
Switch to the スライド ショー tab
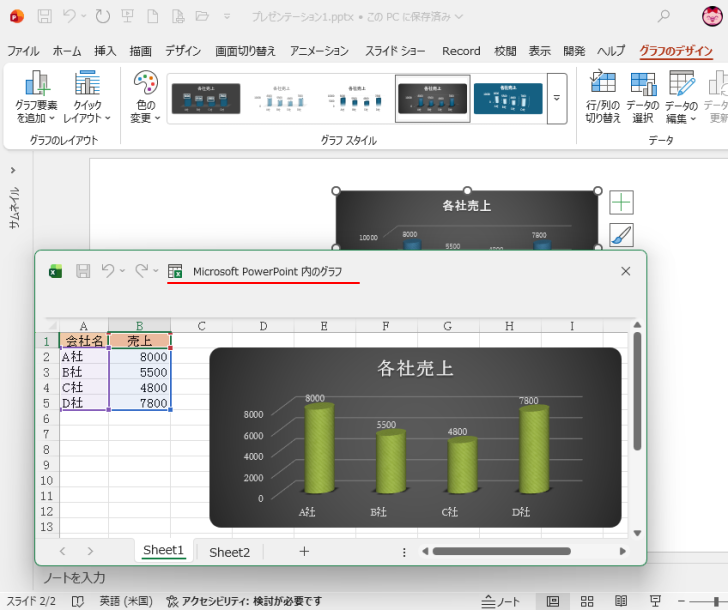395,51
